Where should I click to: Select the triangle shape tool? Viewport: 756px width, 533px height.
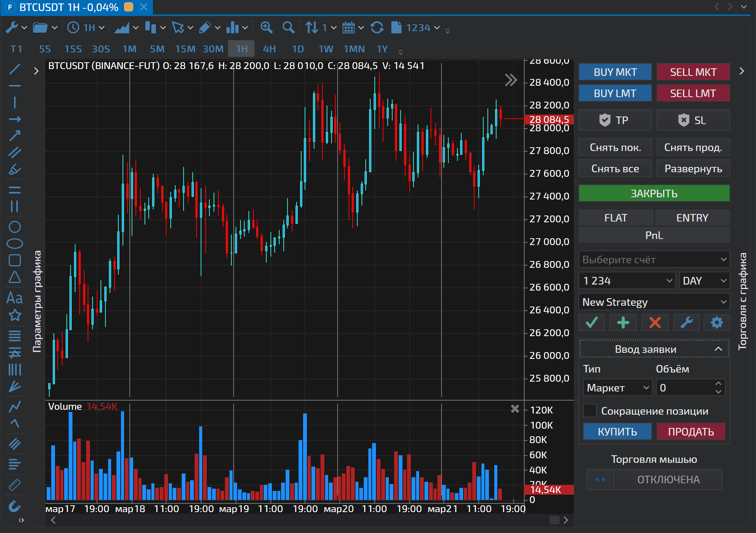(x=15, y=277)
